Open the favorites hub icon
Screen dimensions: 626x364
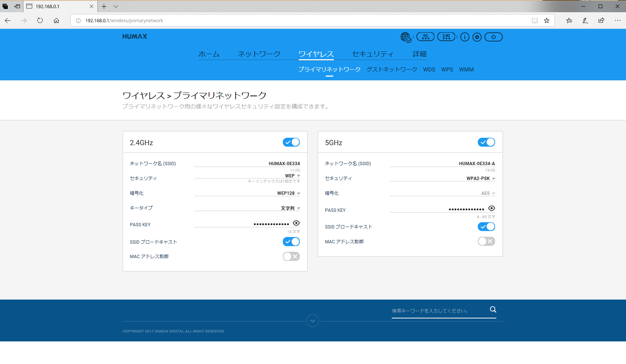[x=569, y=20]
